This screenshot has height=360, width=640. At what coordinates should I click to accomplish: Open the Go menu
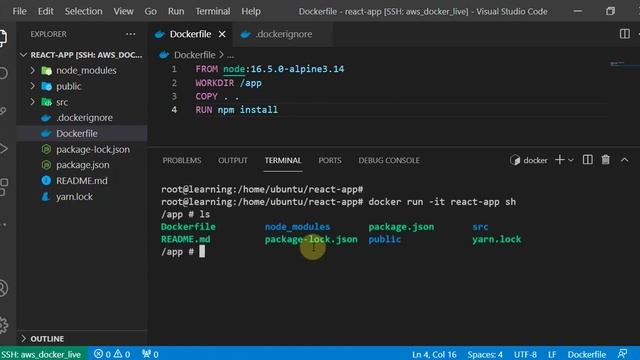[x=150, y=11]
